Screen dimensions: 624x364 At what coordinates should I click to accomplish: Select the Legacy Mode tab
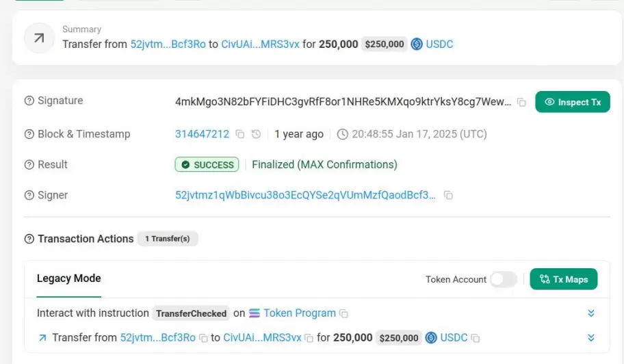coord(69,278)
